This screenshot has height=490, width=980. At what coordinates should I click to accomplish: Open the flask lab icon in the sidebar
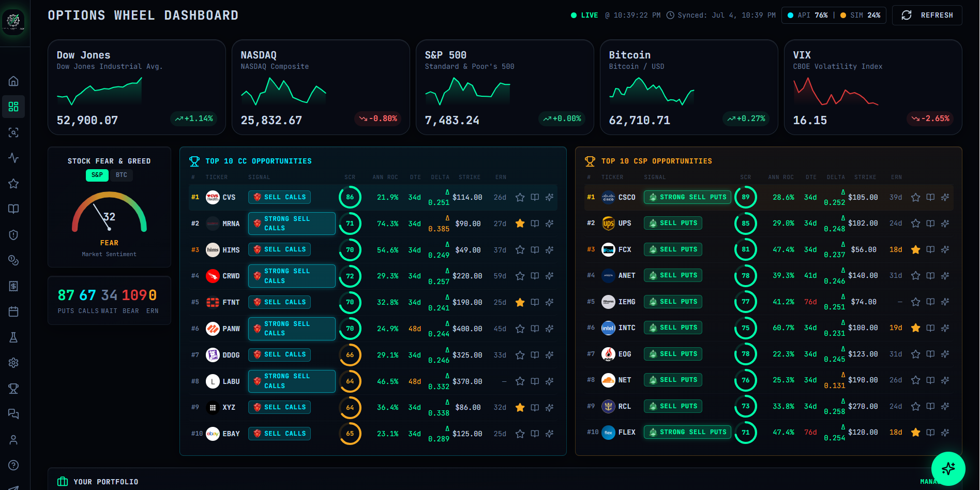(13, 337)
